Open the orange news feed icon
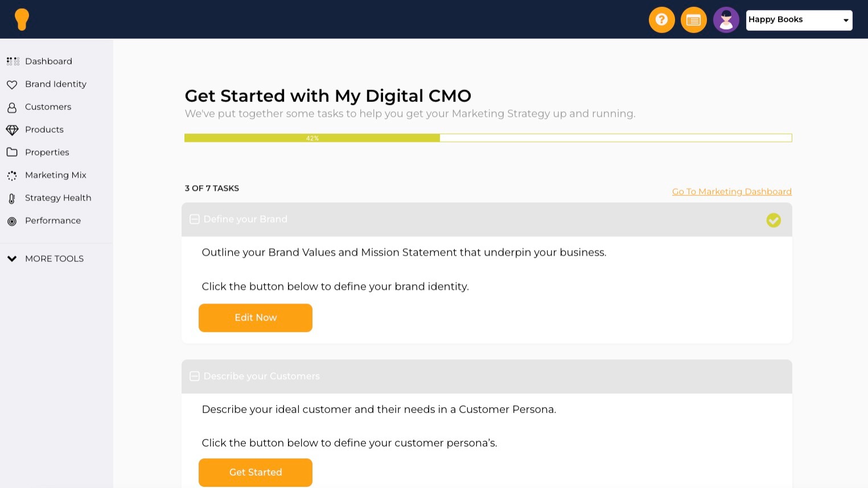Image resolution: width=868 pixels, height=488 pixels. [693, 20]
